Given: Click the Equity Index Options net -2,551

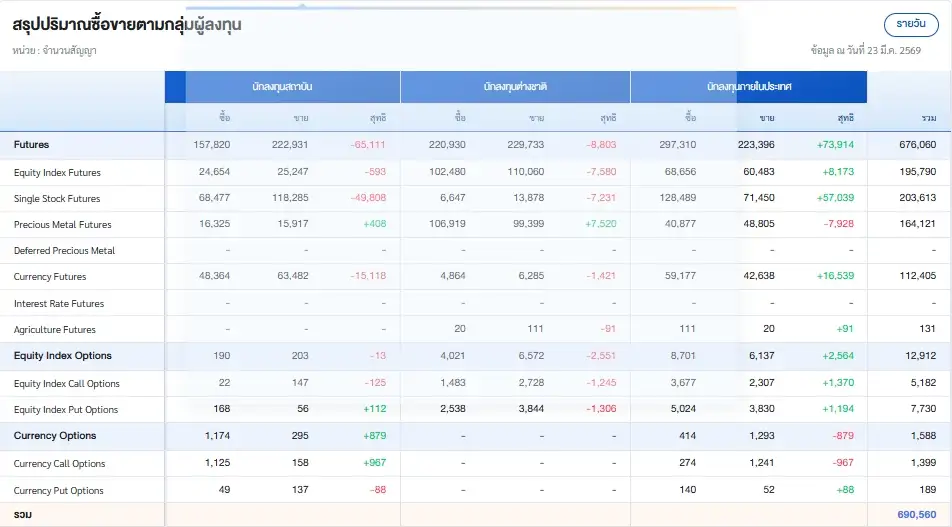Looking at the screenshot, I should coord(601,356).
